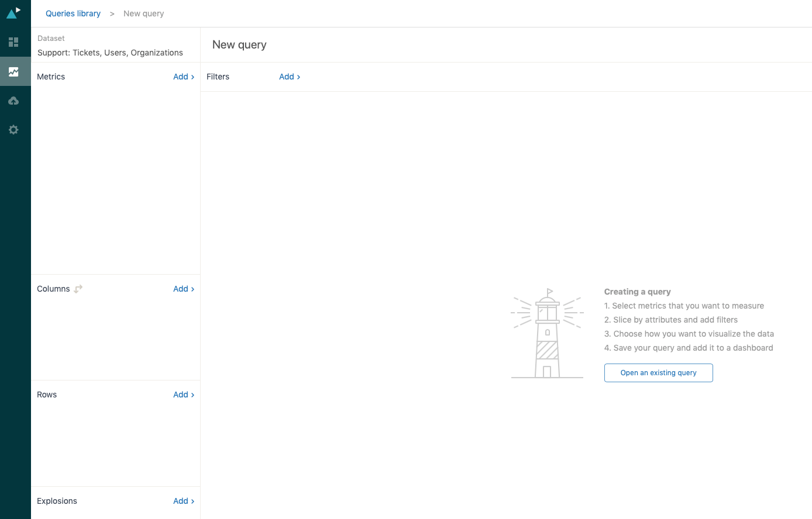Expand Add in the Explosions panel
The width and height of the screenshot is (812, 519).
click(183, 501)
